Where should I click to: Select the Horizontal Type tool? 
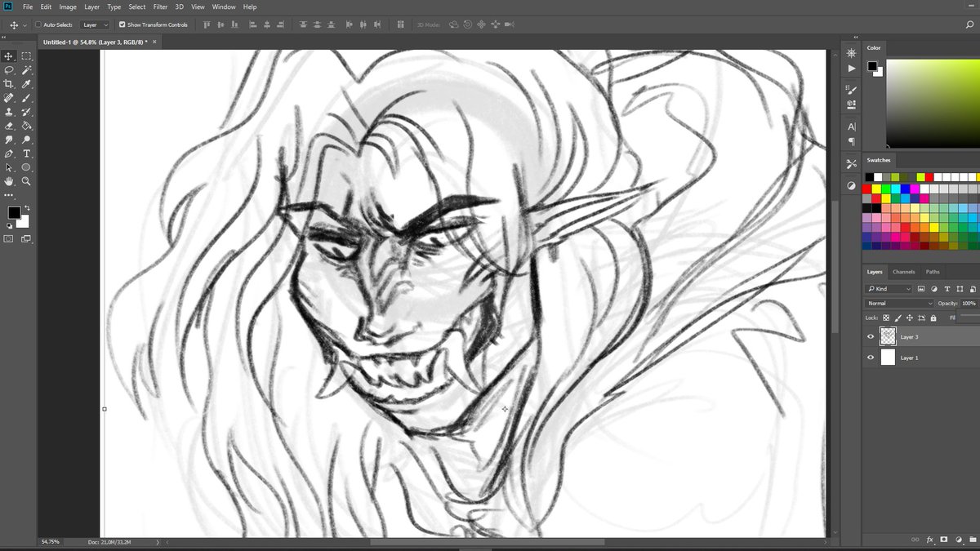click(26, 153)
